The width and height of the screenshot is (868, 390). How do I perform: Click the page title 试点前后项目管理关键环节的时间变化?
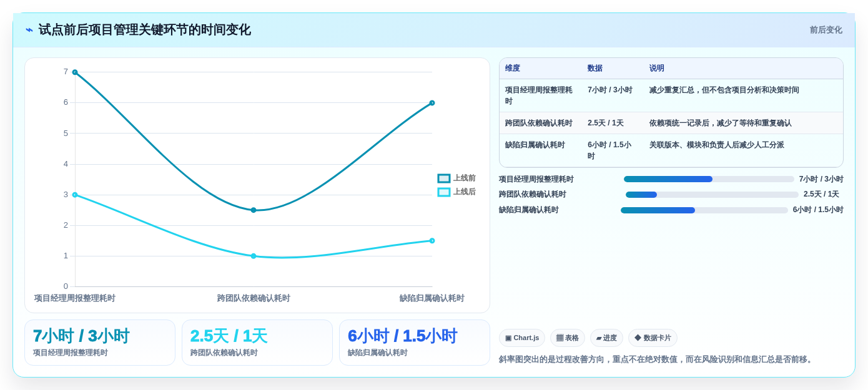tap(144, 30)
